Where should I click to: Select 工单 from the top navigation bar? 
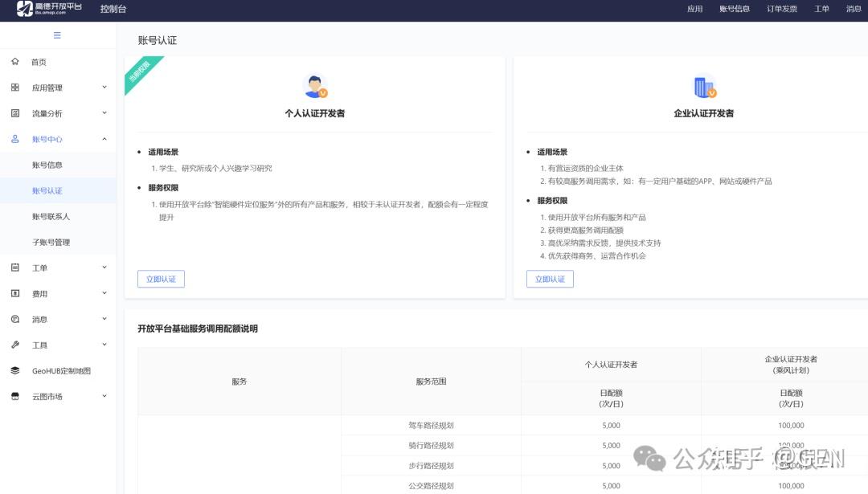coord(821,9)
